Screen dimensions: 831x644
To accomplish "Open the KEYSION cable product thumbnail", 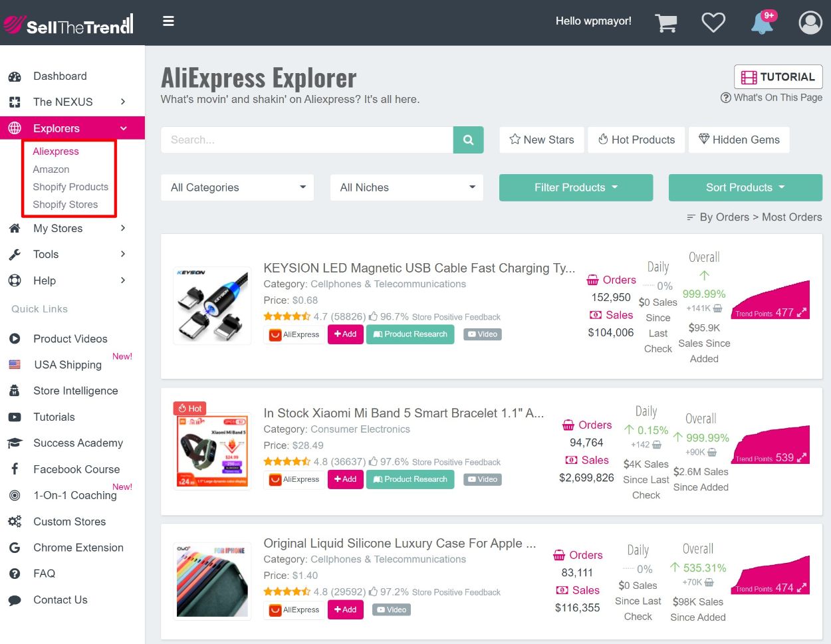I will coord(212,306).
